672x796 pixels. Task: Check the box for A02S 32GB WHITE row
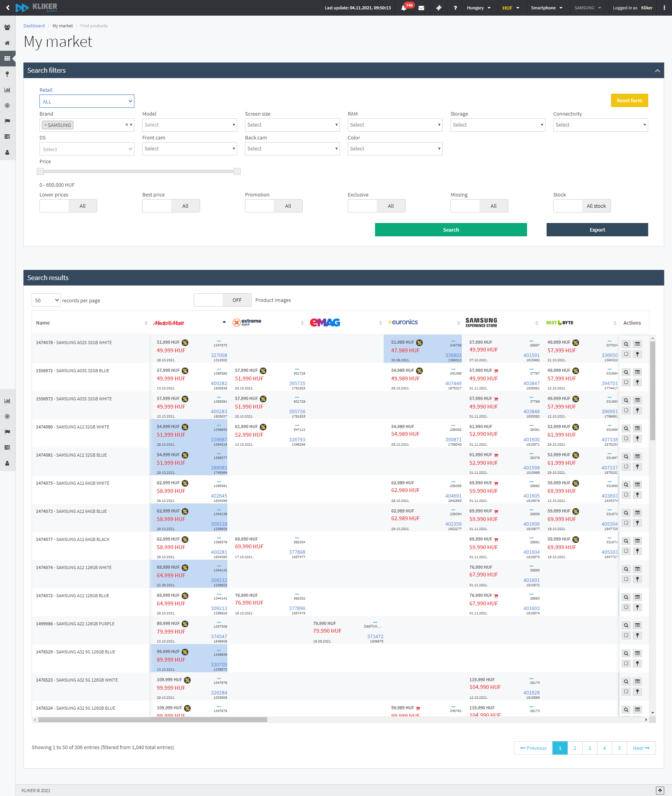(626, 354)
